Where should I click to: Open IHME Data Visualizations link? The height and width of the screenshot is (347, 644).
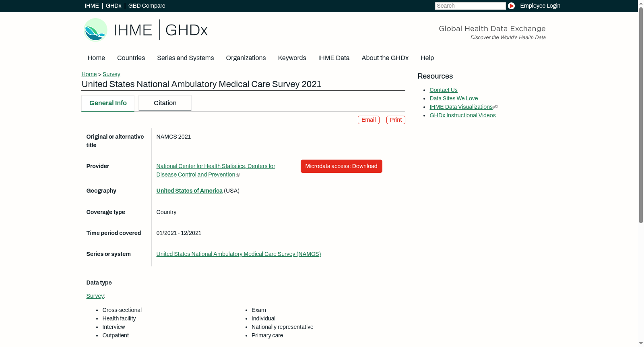point(461,107)
